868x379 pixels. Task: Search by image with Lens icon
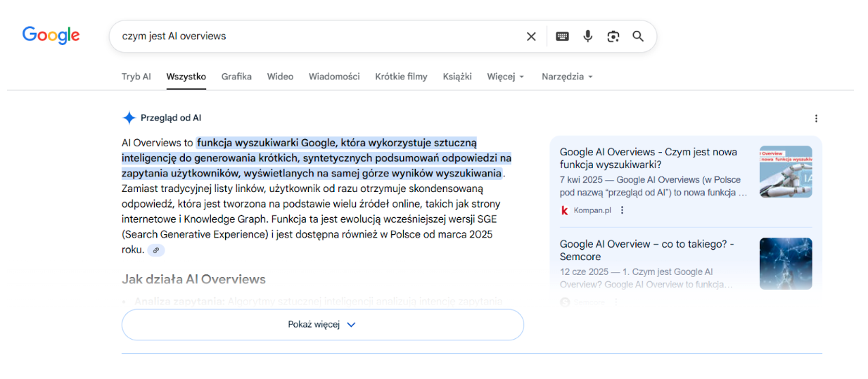(613, 37)
